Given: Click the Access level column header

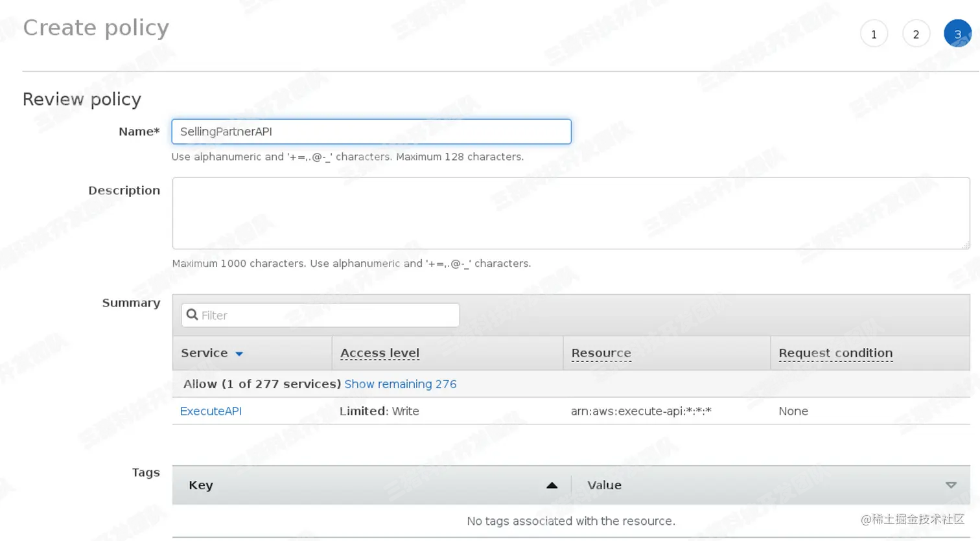Looking at the screenshot, I should click(380, 353).
